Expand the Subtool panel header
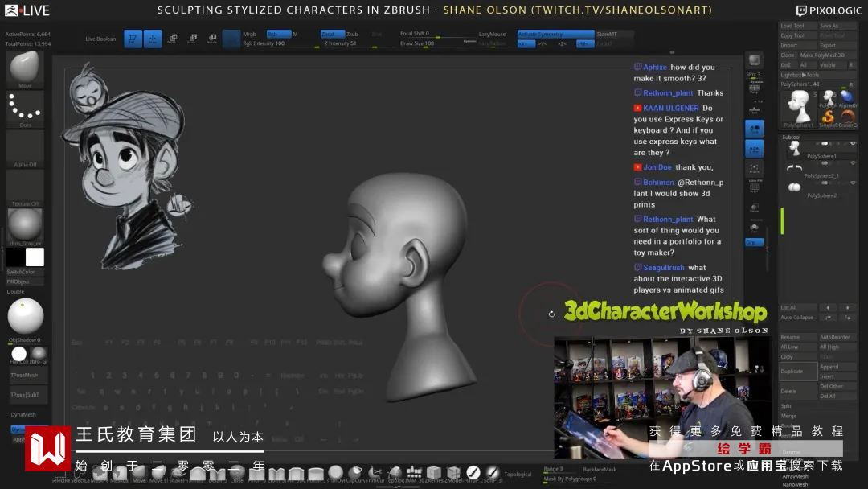This screenshot has height=489, width=868. pos(792,137)
